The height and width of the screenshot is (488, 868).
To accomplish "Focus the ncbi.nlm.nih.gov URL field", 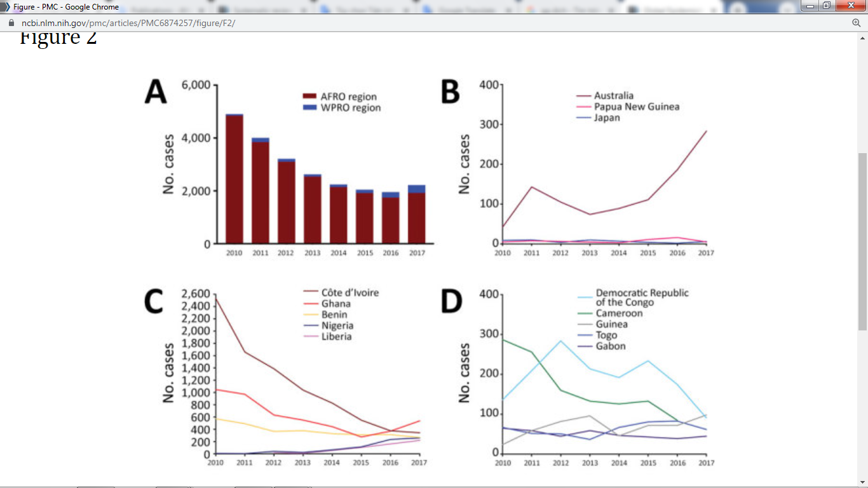I will click(127, 23).
